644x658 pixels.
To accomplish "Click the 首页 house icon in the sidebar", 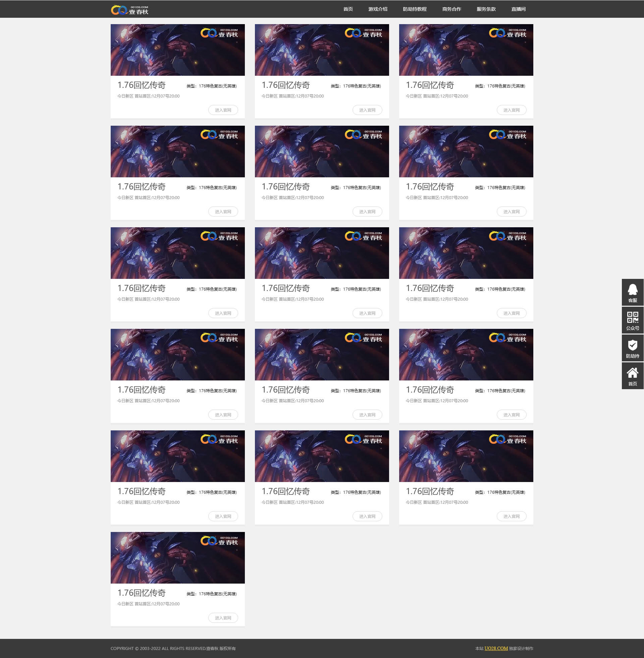I will pyautogui.click(x=633, y=376).
